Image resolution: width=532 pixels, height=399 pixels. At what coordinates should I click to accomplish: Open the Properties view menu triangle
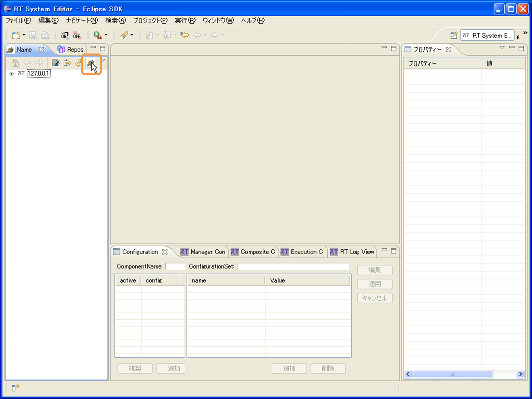point(502,47)
